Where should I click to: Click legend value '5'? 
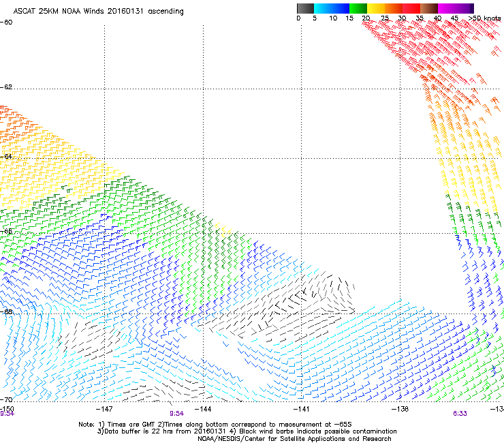click(315, 18)
